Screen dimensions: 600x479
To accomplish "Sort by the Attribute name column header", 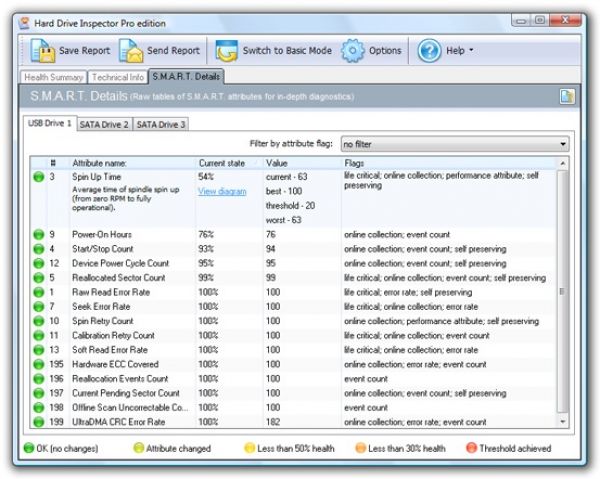I will tap(130, 162).
